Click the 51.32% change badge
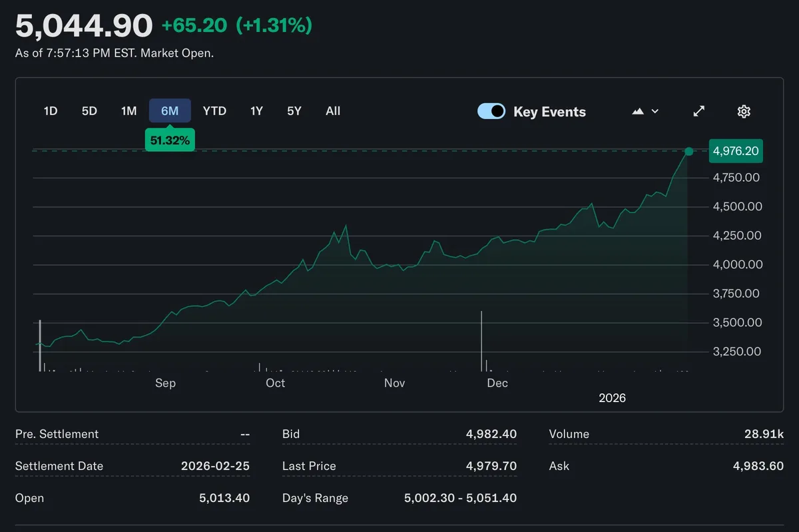 [x=170, y=140]
